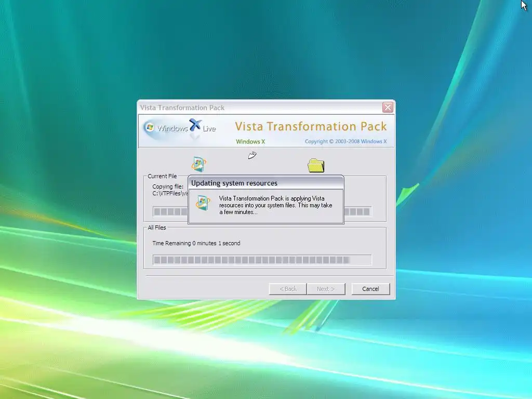This screenshot has height=399, width=532.
Task: Click the Time Remaining text
Action: coord(196,243)
